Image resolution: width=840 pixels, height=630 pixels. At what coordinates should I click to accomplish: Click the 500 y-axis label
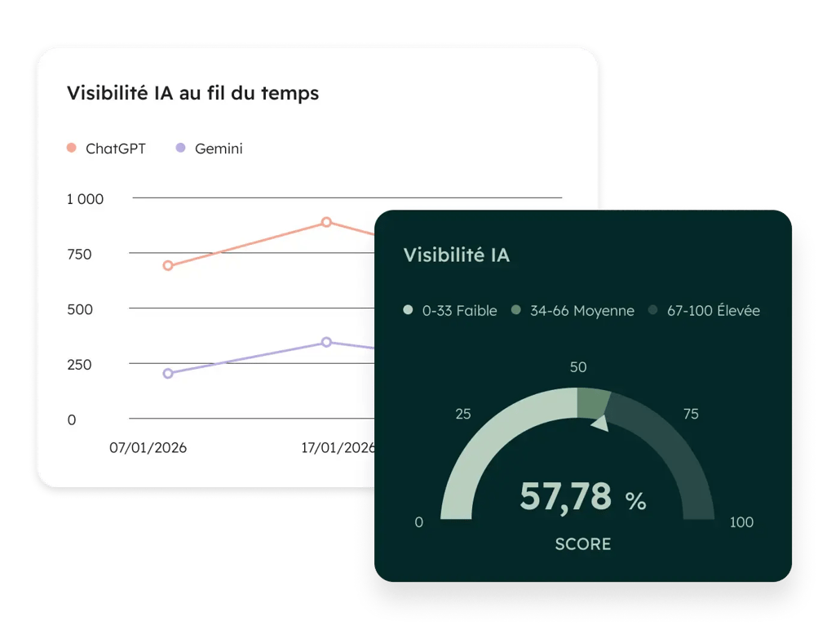pos(80,309)
